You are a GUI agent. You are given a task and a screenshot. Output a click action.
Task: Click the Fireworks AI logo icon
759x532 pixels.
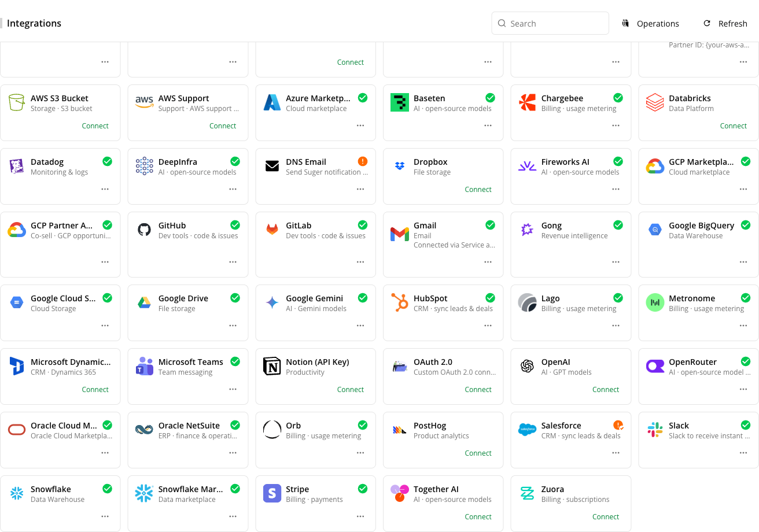click(x=527, y=167)
